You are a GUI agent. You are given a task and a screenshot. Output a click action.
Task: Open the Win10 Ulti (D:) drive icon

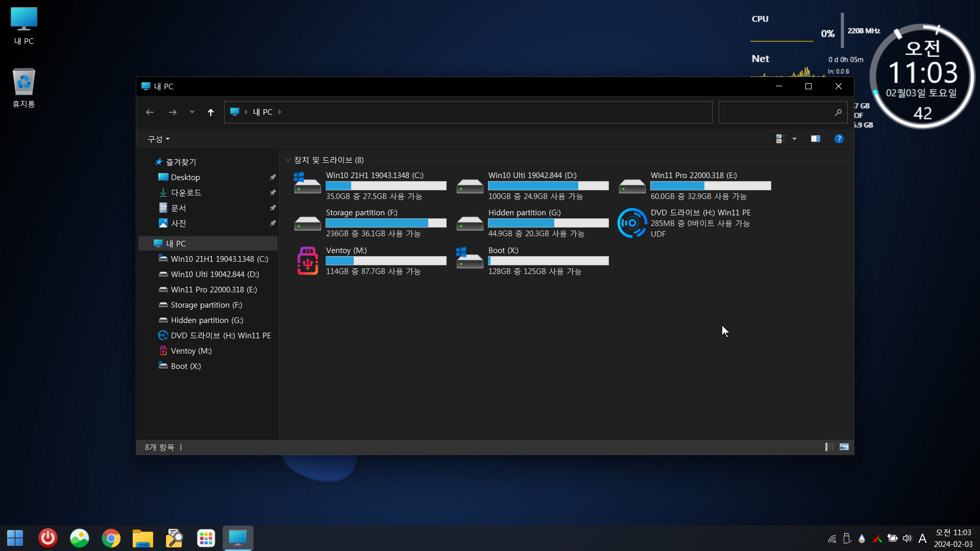pos(470,186)
